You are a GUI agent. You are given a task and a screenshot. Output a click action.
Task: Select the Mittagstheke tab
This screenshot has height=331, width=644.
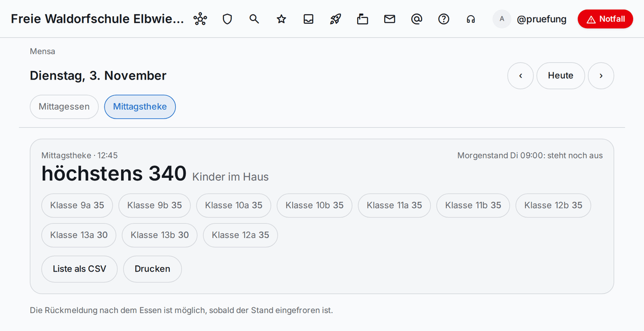pos(140,107)
